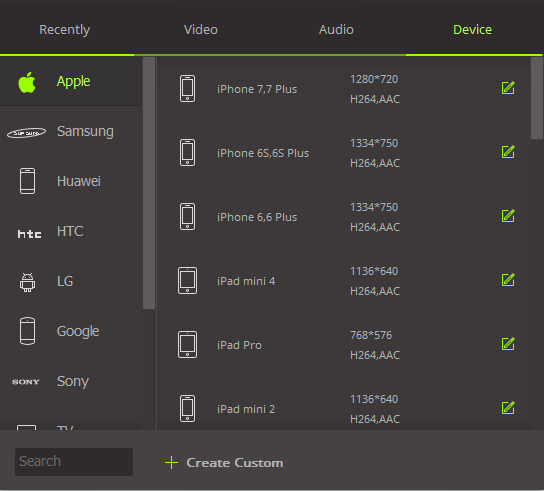The image size is (544, 491).
Task: Click the Huawei phone icon
Action: pos(27,181)
